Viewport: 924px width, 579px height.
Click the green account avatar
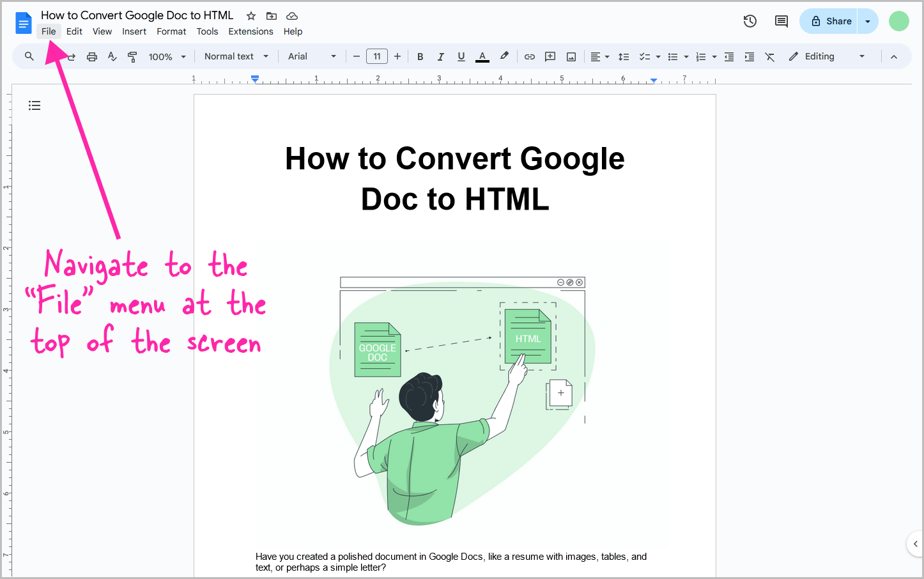899,21
